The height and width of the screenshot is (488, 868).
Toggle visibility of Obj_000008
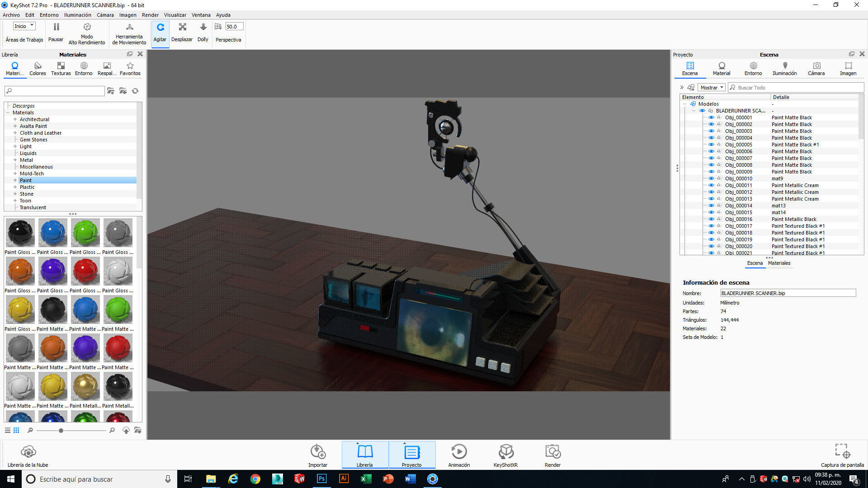pyautogui.click(x=711, y=165)
